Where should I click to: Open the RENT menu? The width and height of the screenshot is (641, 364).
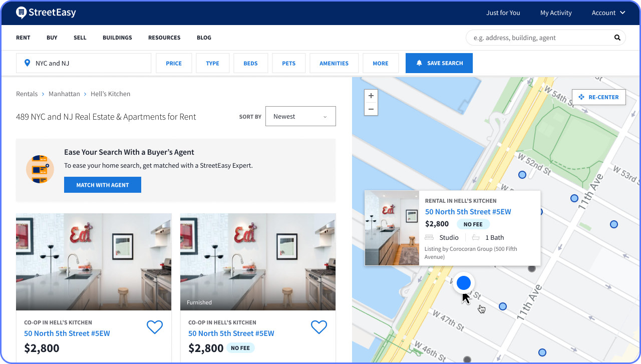click(x=23, y=38)
